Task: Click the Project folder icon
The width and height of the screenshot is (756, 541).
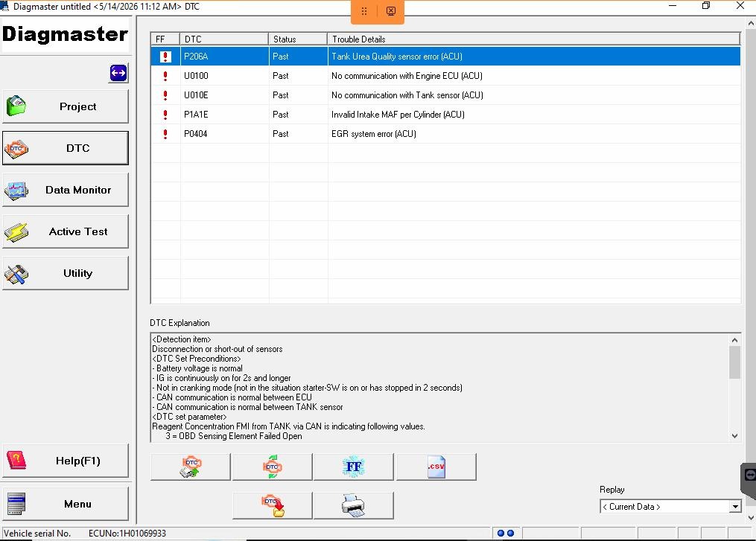Action: (x=16, y=106)
